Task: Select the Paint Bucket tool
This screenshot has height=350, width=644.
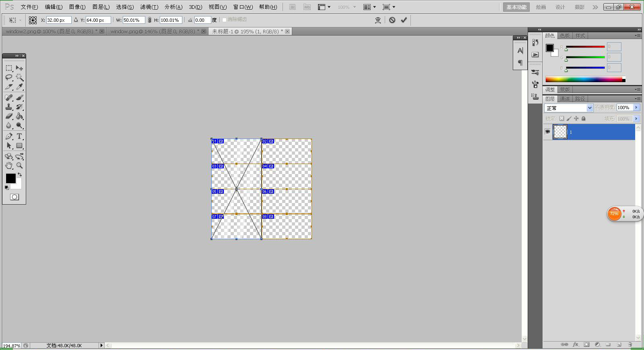Action: pos(19,116)
